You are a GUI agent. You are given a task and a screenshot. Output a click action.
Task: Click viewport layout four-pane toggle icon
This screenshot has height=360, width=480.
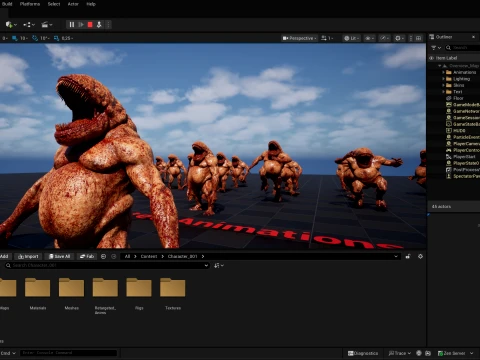[419, 38]
